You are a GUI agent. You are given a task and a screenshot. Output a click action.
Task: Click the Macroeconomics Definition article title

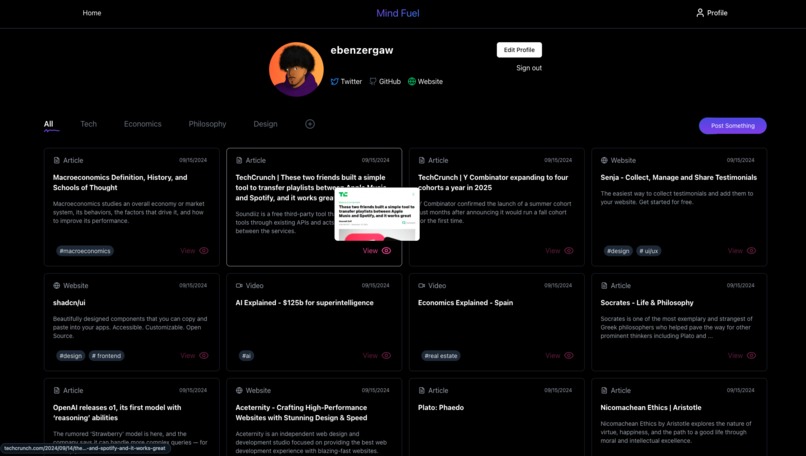(120, 183)
